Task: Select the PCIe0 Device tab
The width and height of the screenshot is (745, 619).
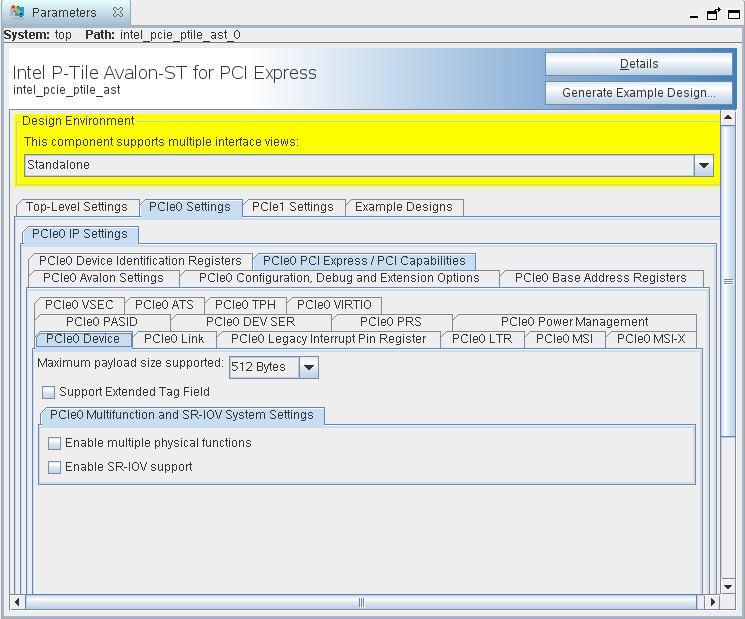Action: pyautogui.click(x=83, y=339)
